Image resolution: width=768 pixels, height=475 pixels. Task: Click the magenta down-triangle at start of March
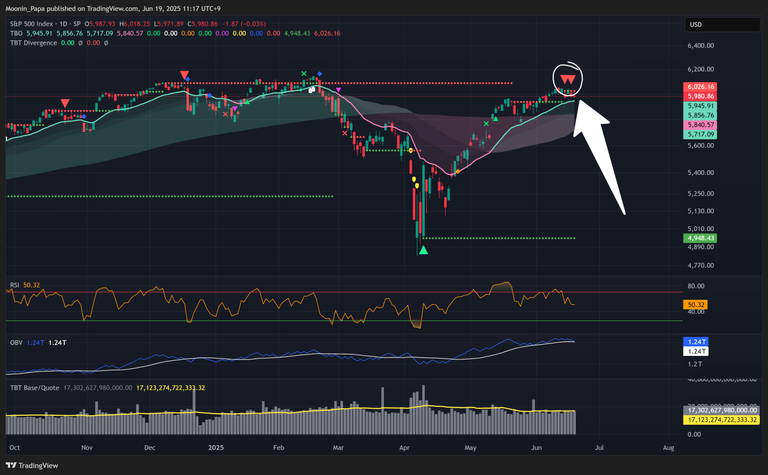[338, 90]
